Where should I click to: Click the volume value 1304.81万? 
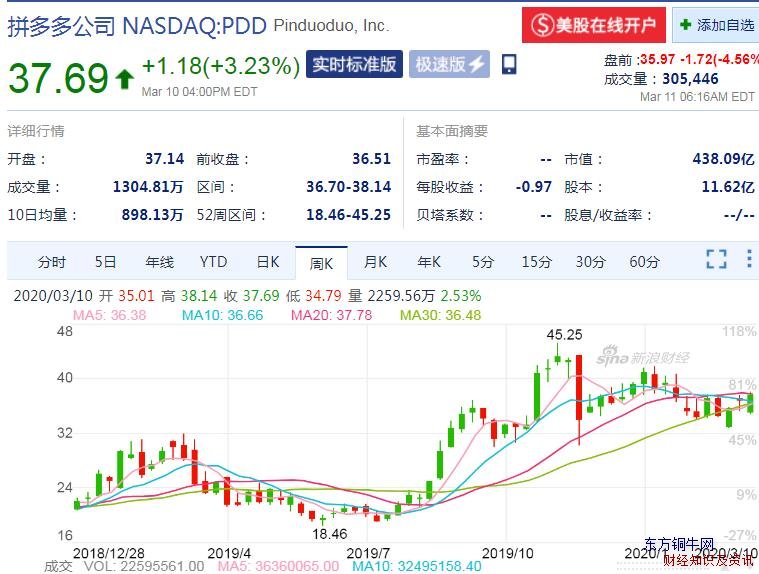coord(148,186)
